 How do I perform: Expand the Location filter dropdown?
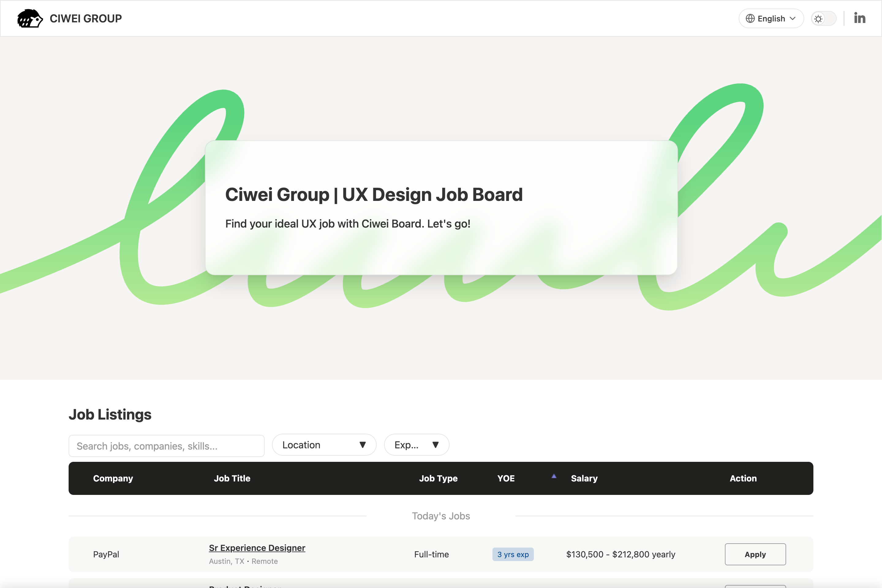pyautogui.click(x=324, y=445)
